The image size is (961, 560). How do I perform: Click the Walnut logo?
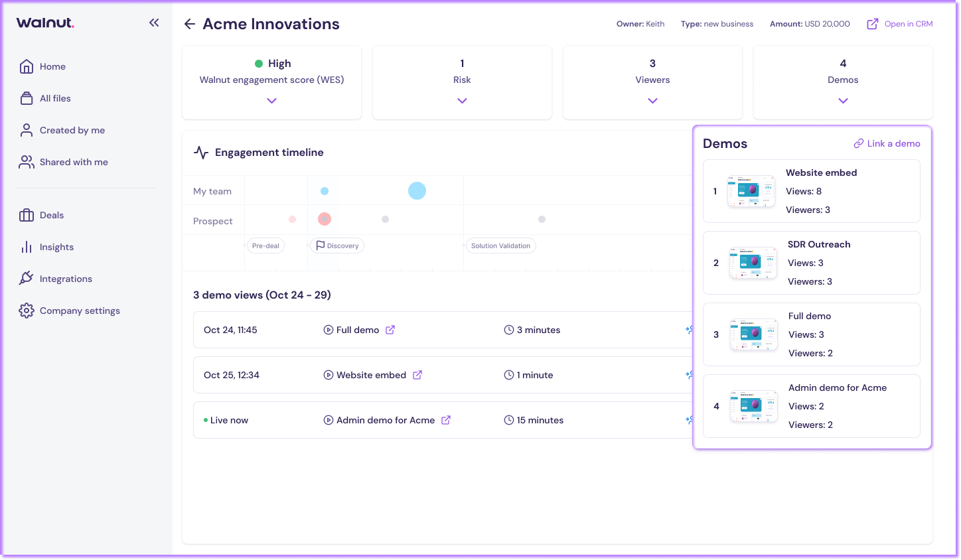[x=45, y=23]
